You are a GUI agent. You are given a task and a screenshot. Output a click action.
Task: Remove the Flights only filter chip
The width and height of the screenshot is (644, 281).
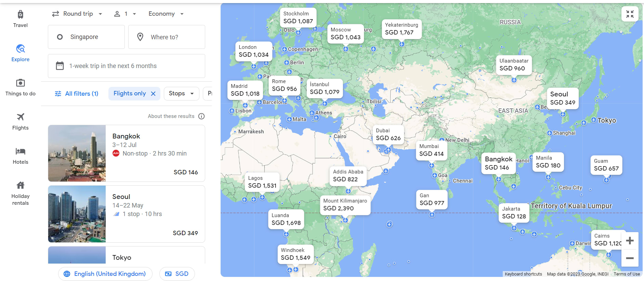pyautogui.click(x=153, y=94)
